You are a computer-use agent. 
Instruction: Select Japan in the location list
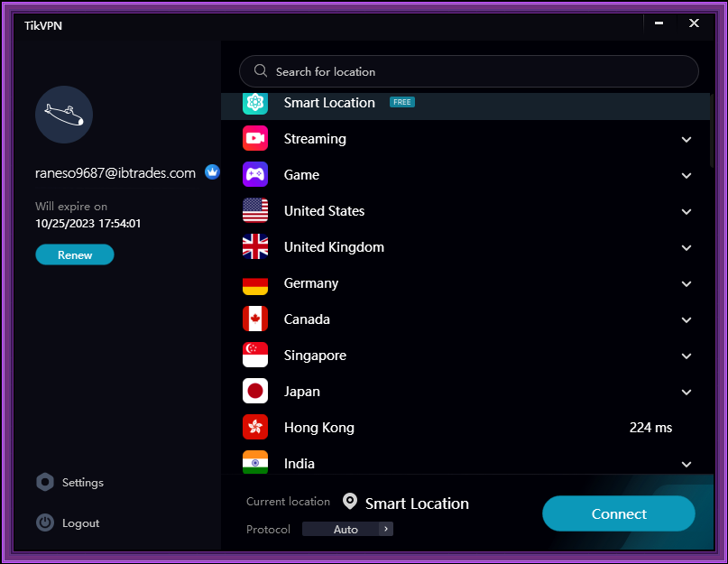click(302, 392)
